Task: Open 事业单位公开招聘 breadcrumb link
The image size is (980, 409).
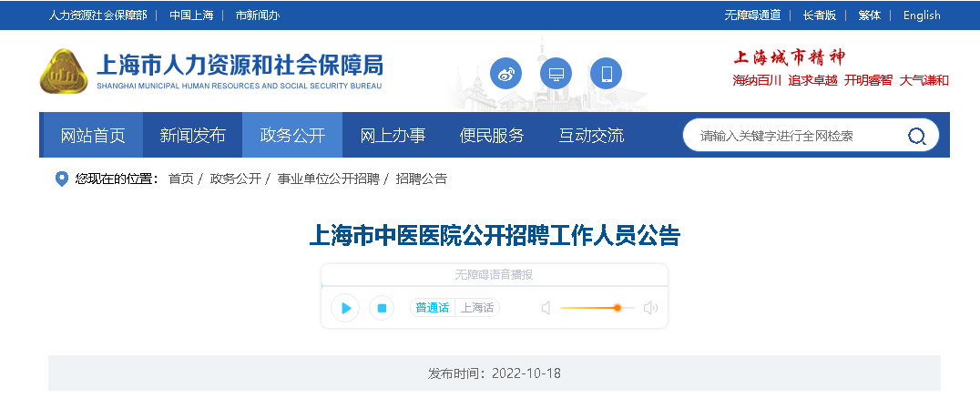Action: click(328, 179)
